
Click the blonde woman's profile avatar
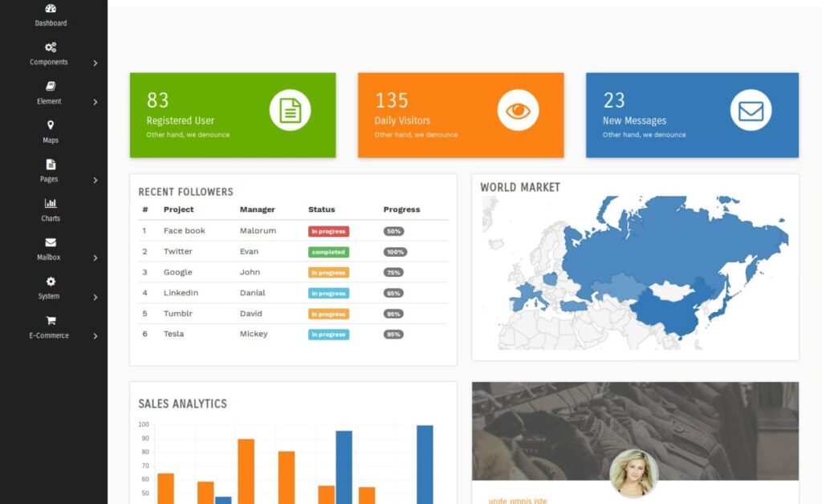pyautogui.click(x=633, y=473)
